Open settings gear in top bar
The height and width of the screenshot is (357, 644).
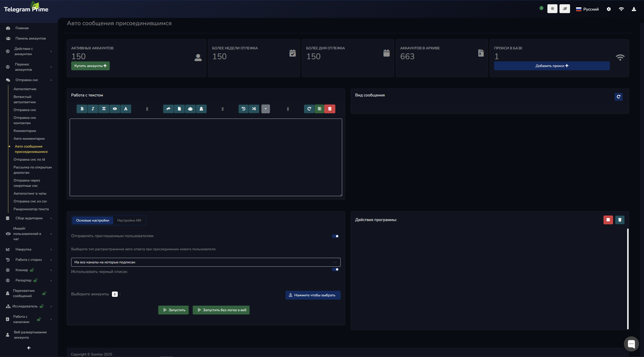point(609,9)
